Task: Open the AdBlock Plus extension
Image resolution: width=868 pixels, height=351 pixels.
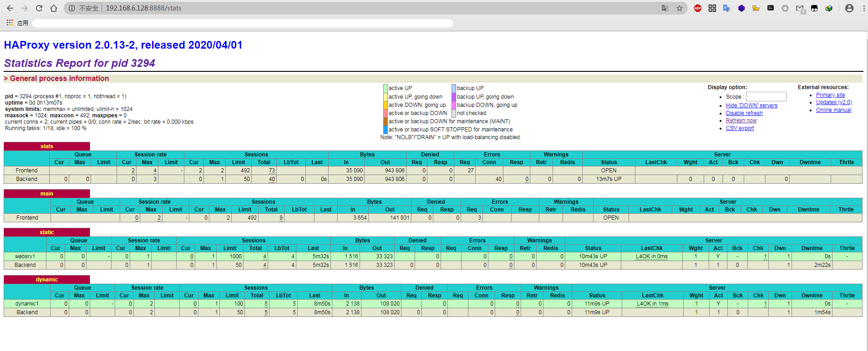Action: tap(698, 8)
